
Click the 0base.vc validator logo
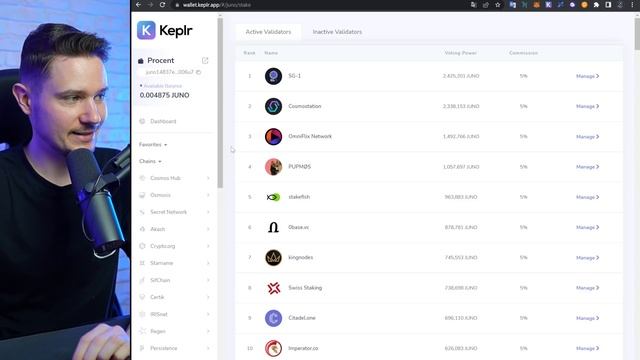tap(273, 227)
